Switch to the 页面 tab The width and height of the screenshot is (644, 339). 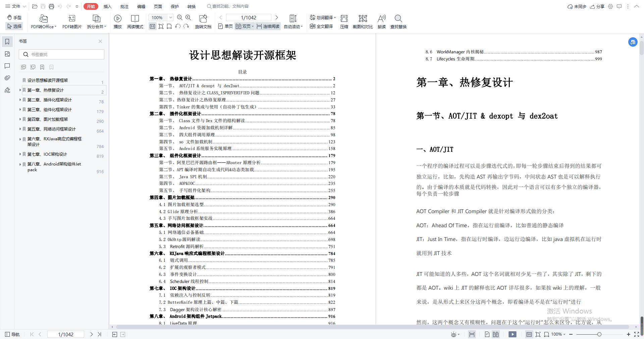coord(158,6)
